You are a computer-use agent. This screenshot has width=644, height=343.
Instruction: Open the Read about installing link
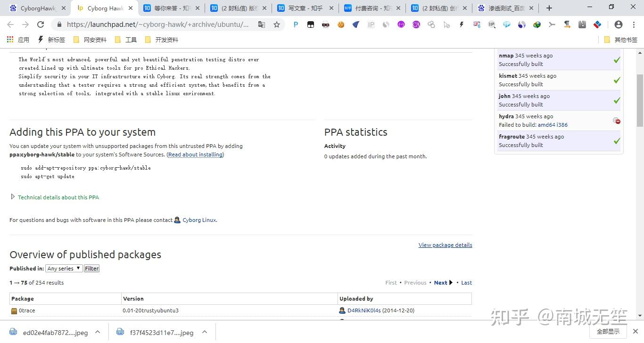[195, 155]
